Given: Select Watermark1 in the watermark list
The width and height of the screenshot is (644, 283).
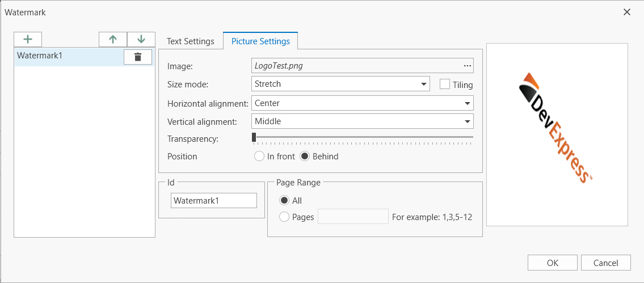Looking at the screenshot, I should pos(84,57).
